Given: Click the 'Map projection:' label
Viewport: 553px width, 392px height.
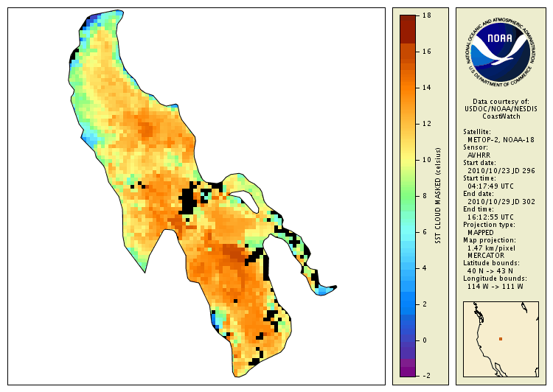Looking at the screenshot, I should point(490,240).
